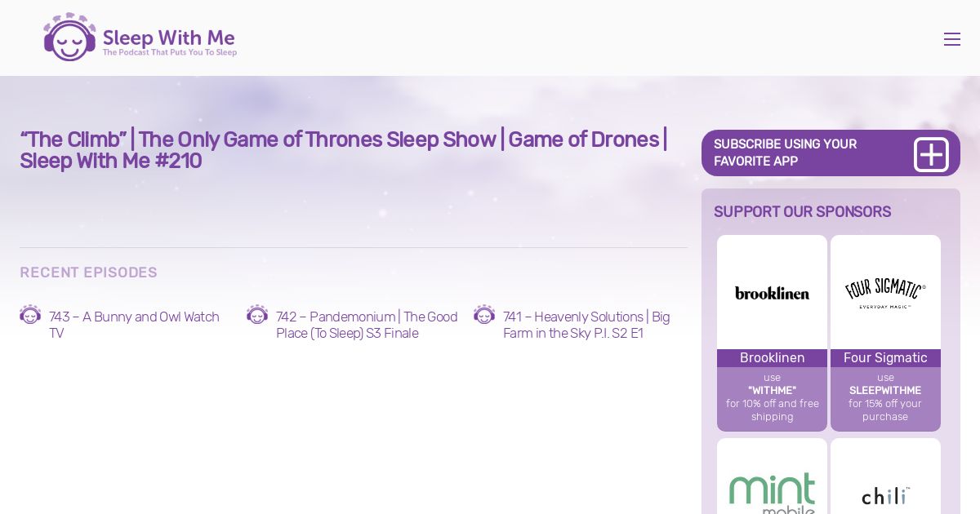Viewport: 980px width, 514px height.
Task: Open episode 743 A Bunny and Owl Watch TV
Action: [x=134, y=325]
